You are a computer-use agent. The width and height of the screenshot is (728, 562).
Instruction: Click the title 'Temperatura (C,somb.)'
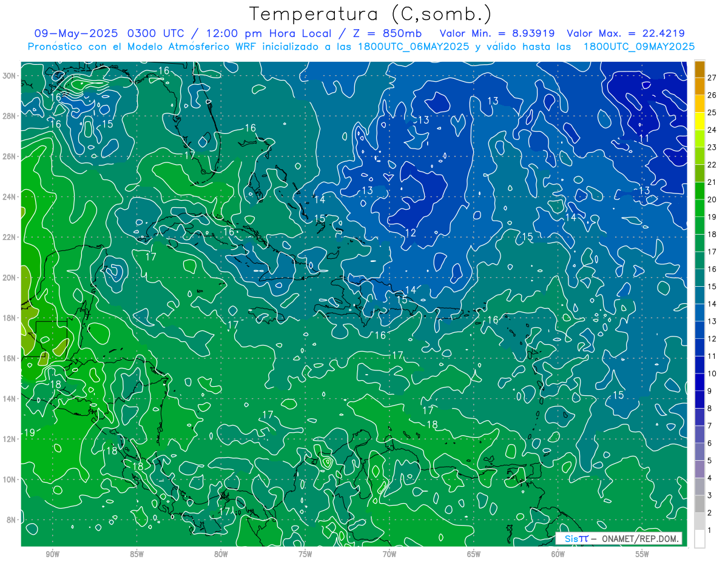click(x=371, y=14)
